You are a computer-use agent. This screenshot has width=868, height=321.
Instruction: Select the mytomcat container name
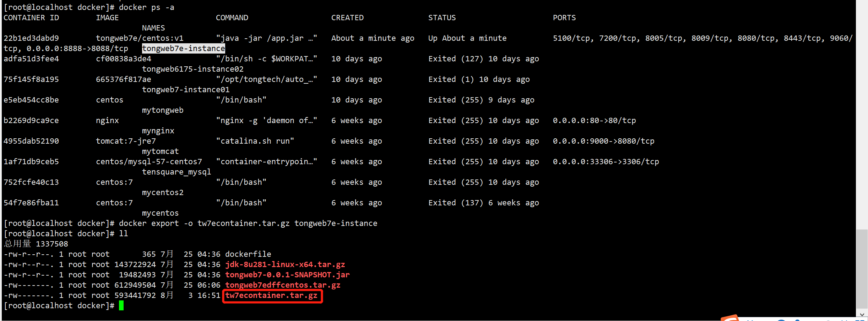tap(160, 151)
